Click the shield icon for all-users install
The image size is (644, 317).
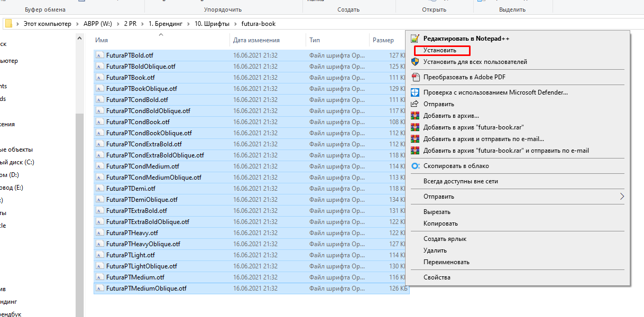click(415, 62)
